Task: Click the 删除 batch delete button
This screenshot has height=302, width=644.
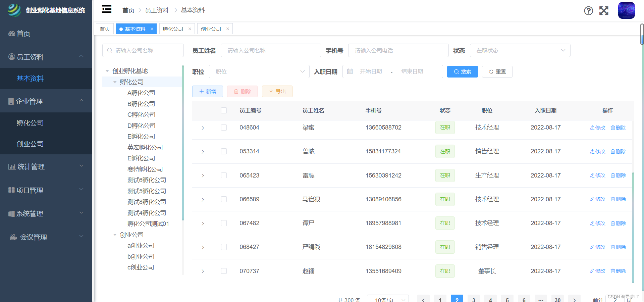Action: pos(242,91)
